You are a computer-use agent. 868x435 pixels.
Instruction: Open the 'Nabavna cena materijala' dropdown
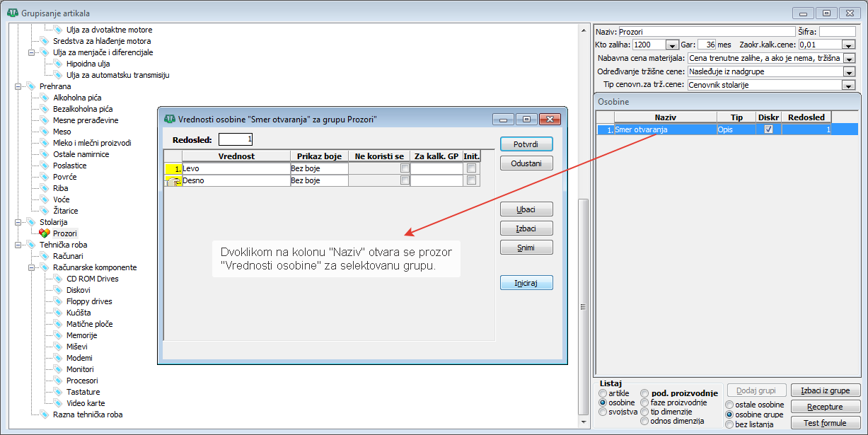pos(849,58)
